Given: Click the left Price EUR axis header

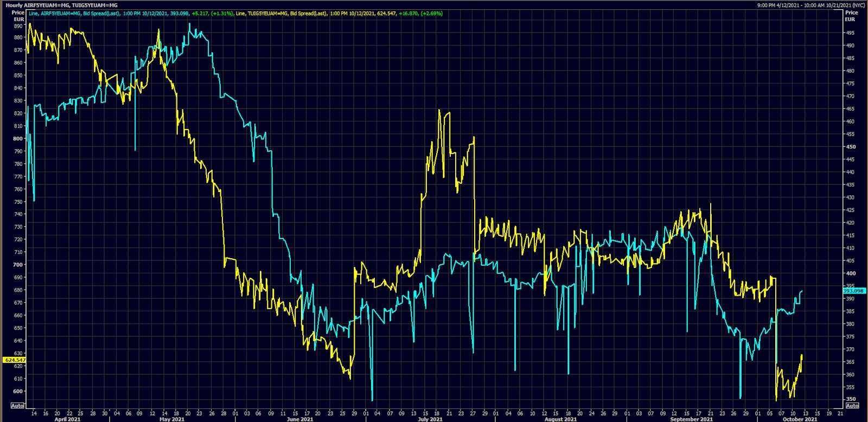Looking at the screenshot, I should (18, 16).
